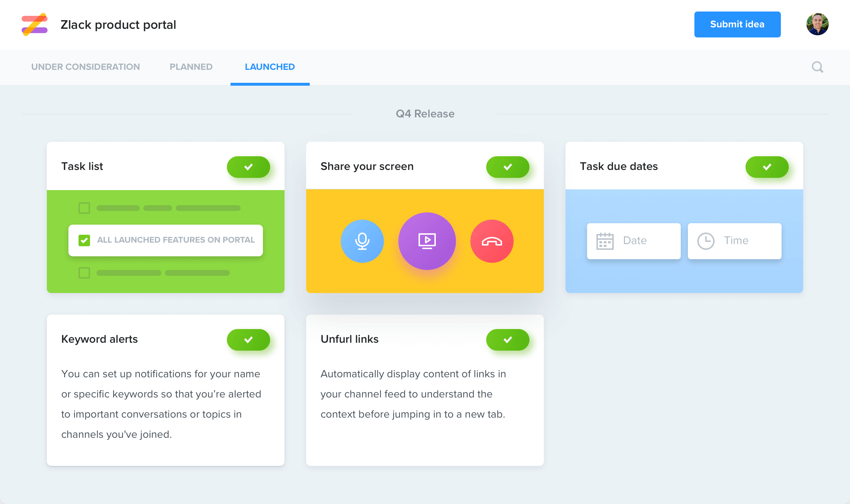Expand the Task due dates checkmark badge

click(766, 167)
